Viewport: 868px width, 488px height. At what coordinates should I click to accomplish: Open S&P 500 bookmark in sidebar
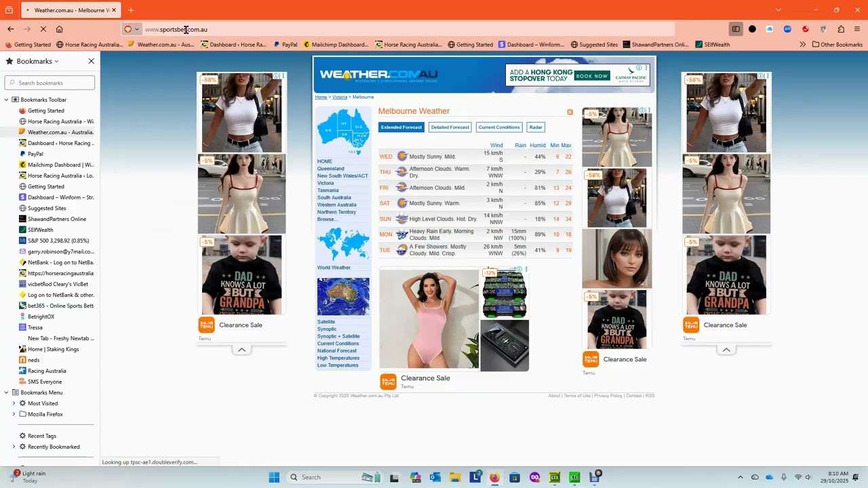pos(54,241)
